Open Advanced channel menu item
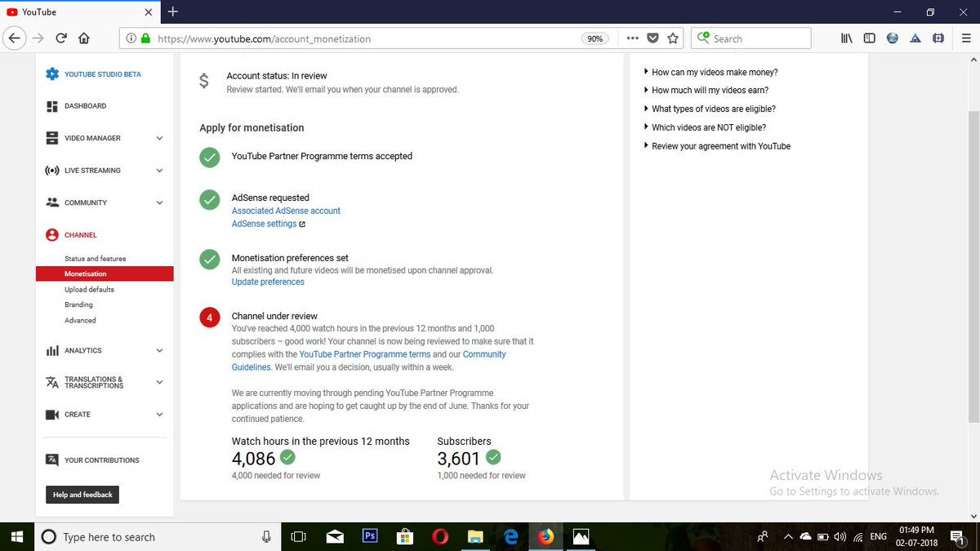This screenshot has height=551, width=980. point(80,321)
